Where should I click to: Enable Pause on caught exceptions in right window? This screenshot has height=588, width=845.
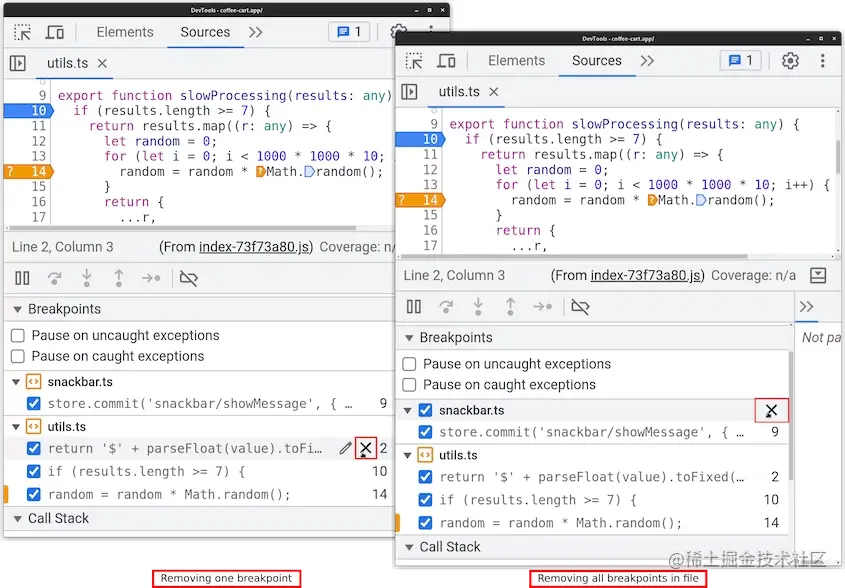410,385
